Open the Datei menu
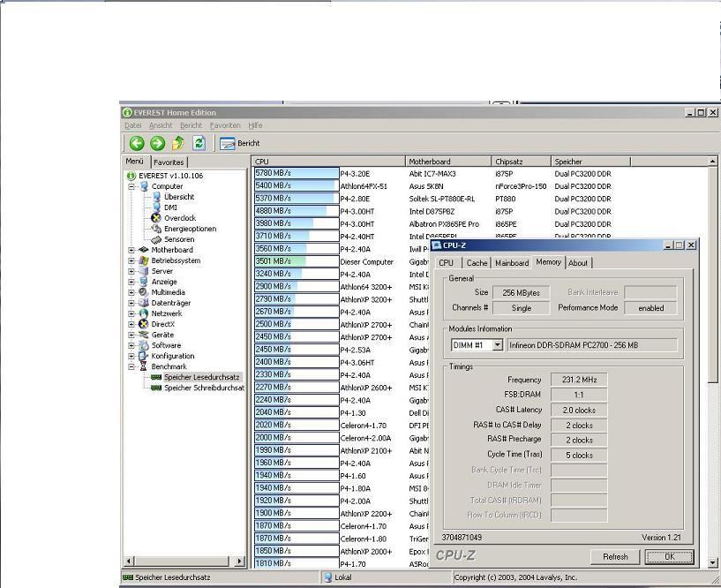 133,125
